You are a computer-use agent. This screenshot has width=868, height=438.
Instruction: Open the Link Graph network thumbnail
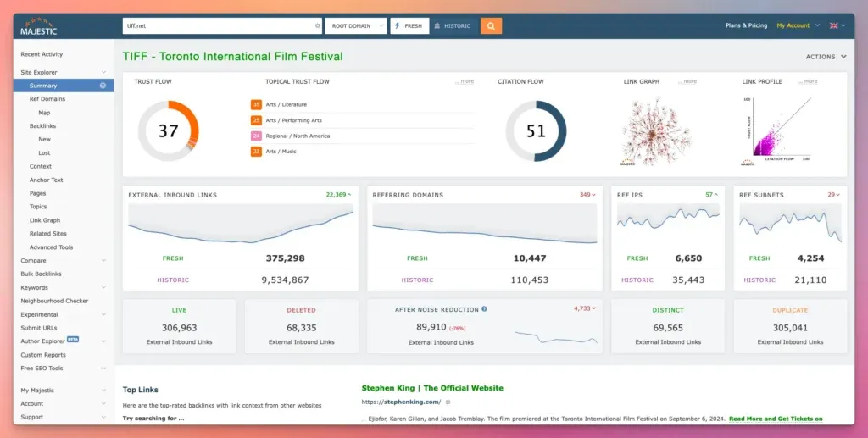(x=655, y=130)
